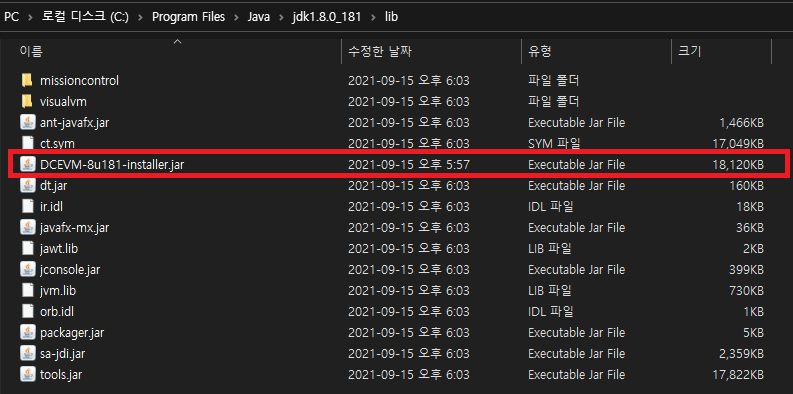Click the ct.sym file name
793x394 pixels.
tap(57, 144)
